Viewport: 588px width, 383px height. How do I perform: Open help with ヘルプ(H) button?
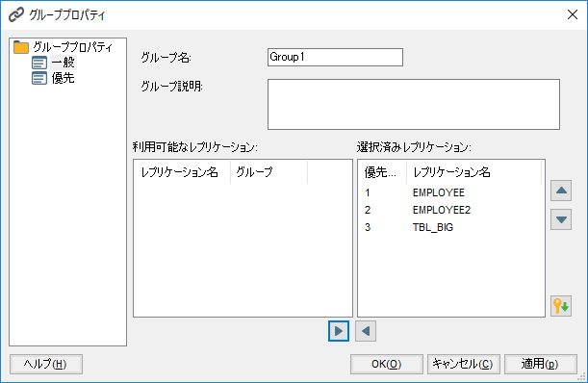46,364
